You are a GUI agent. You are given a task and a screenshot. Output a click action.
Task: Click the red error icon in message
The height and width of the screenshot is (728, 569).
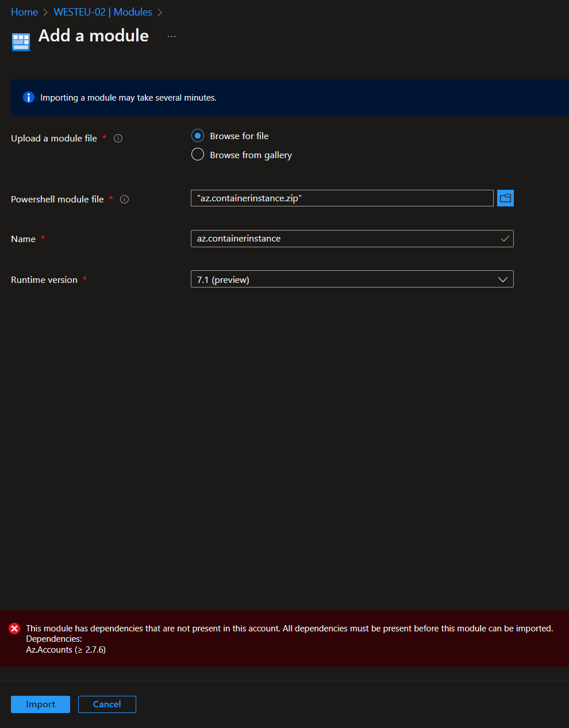14,629
